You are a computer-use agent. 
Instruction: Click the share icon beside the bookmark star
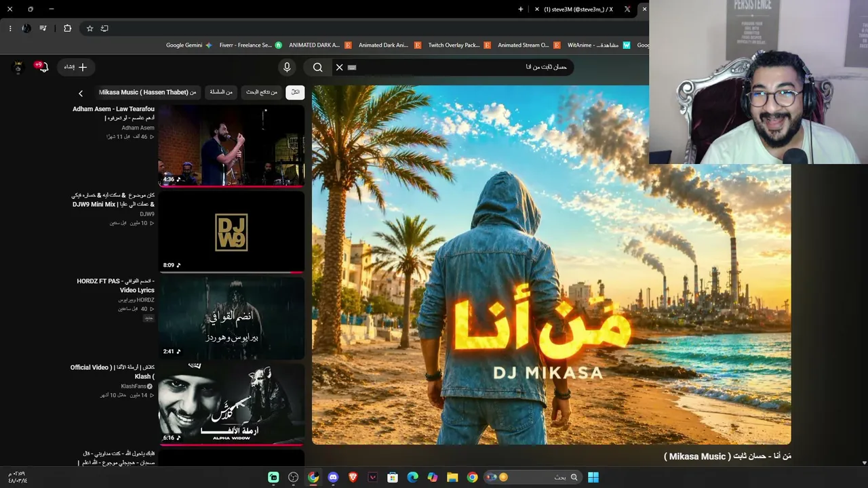[x=104, y=28]
